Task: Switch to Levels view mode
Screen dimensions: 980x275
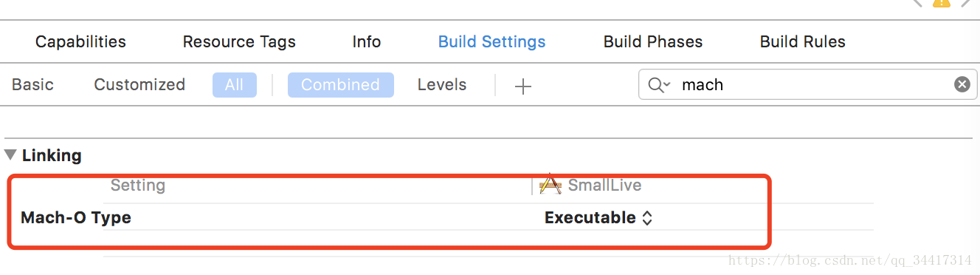Action: point(442,84)
